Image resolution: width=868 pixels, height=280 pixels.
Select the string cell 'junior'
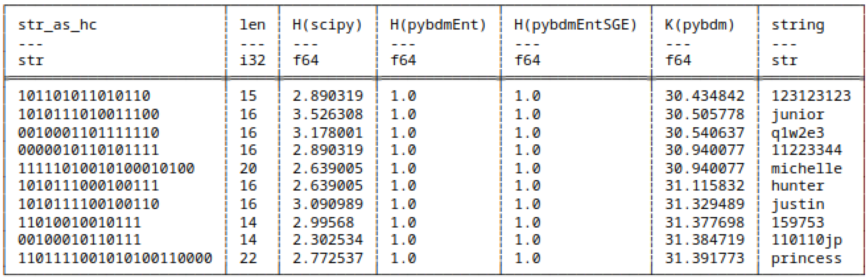tap(798, 115)
